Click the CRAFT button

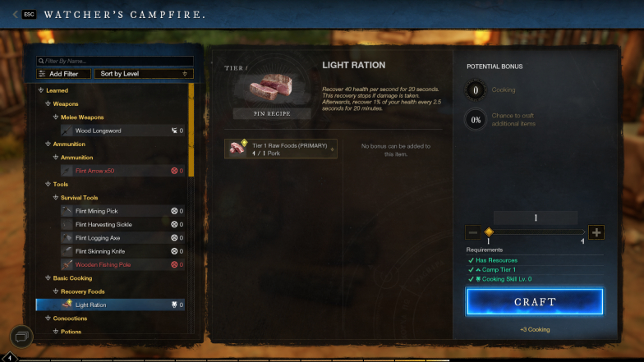click(534, 302)
